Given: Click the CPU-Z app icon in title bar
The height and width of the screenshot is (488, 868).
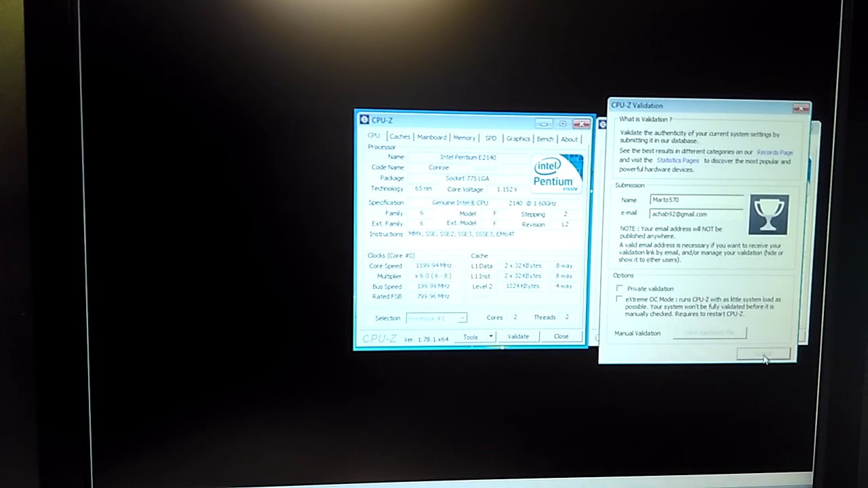Looking at the screenshot, I should pyautogui.click(x=364, y=120).
